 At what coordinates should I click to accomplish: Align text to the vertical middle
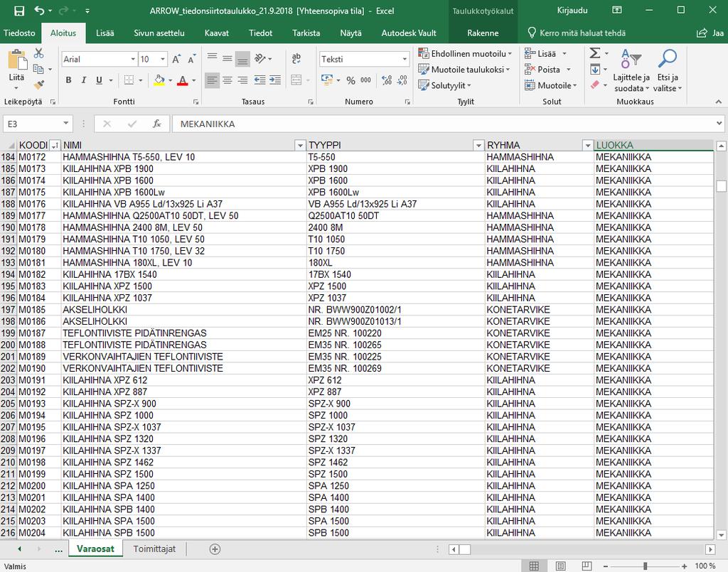[227, 58]
